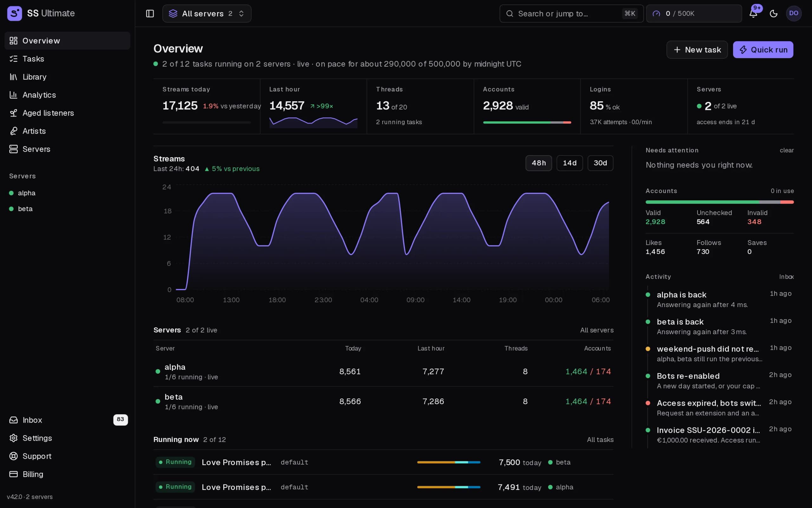
Task: Click clear in Needs attention
Action: click(x=787, y=150)
